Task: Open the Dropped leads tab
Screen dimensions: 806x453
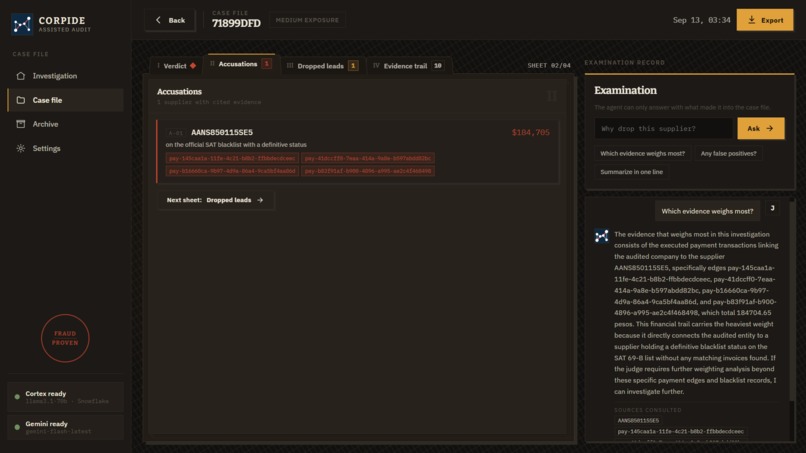Action: tap(322, 66)
